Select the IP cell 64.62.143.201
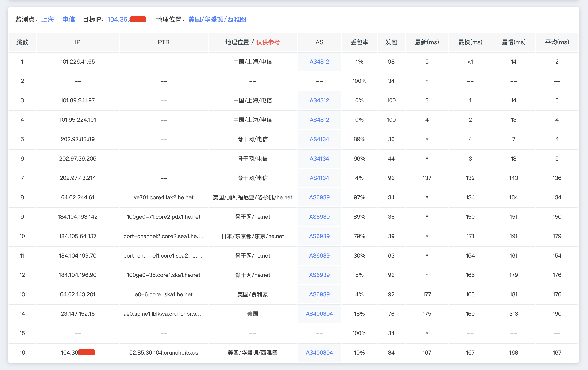The image size is (588, 370). tap(78, 294)
